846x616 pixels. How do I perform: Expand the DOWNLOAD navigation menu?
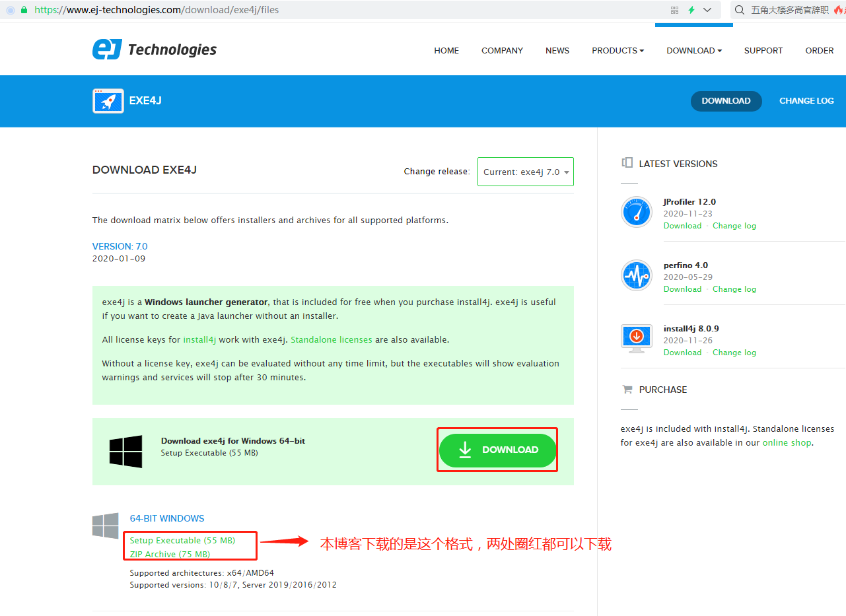(x=694, y=50)
